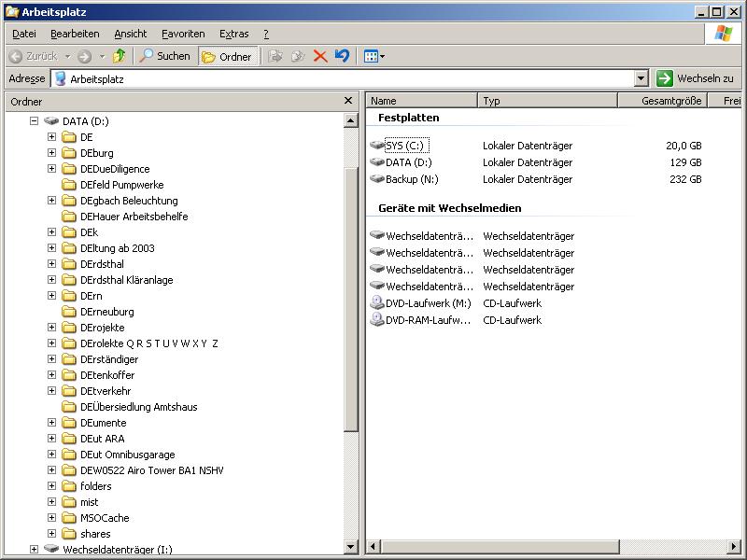Screen dimensions: 747x560
Task: Open the Extras menu
Action: (x=234, y=34)
